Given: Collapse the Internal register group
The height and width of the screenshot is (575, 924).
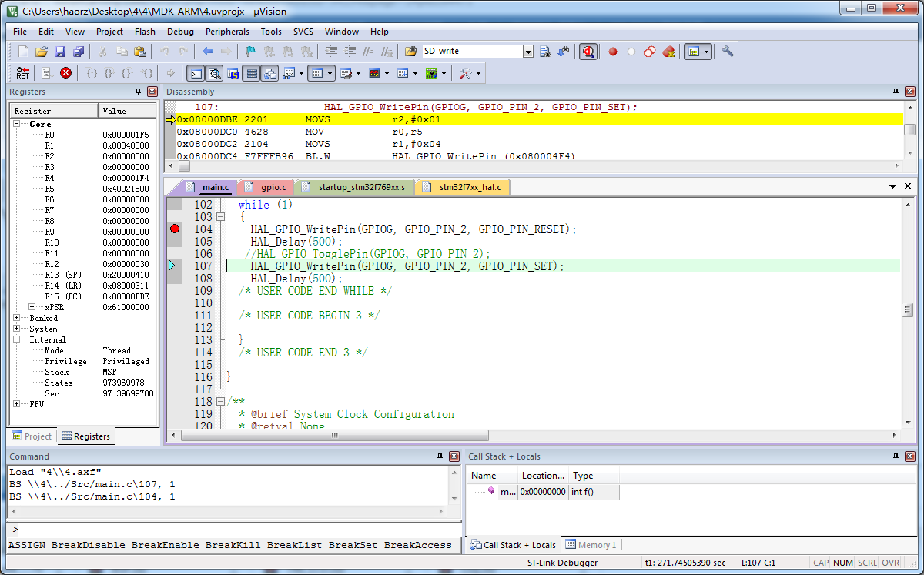Looking at the screenshot, I should pyautogui.click(x=17, y=339).
